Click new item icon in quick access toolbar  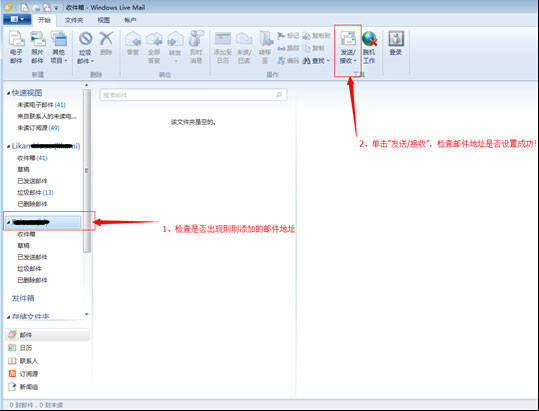pyautogui.click(x=24, y=7)
